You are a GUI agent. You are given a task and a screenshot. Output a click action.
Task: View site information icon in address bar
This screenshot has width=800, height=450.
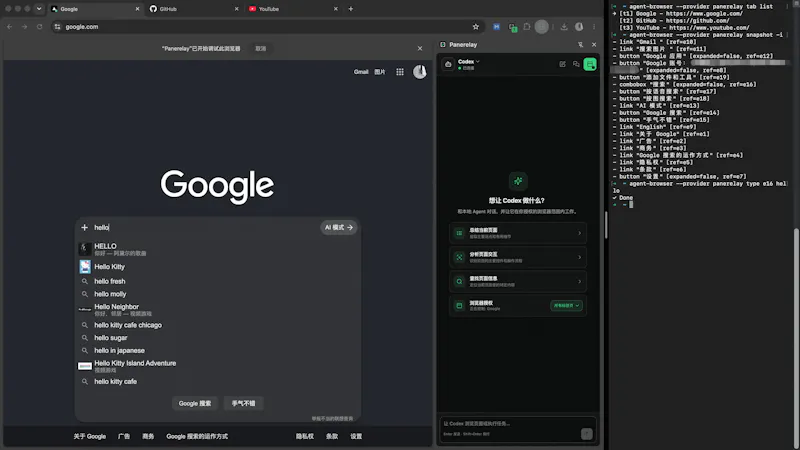coord(57,27)
